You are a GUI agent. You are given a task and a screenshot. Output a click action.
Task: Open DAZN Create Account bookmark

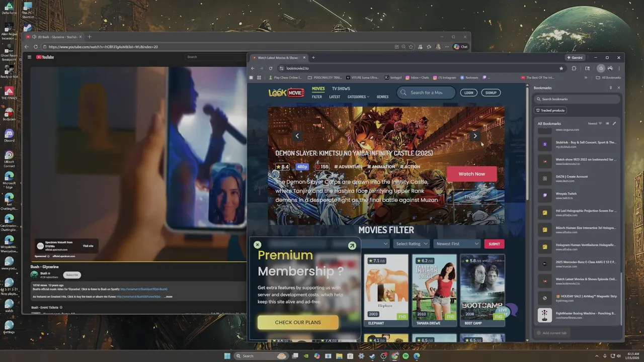577,178
